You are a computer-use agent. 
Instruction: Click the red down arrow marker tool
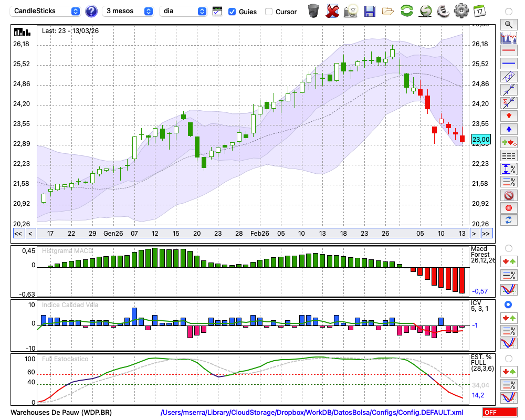tap(509, 116)
